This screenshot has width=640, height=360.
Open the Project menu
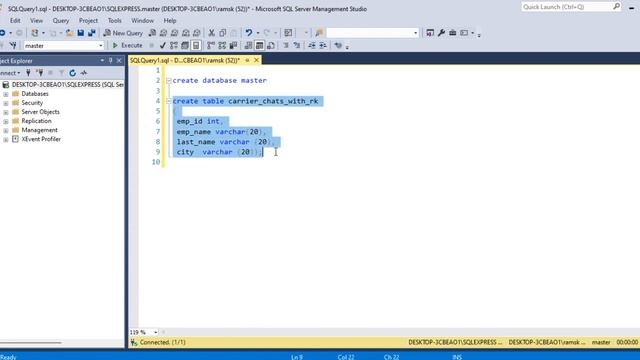click(88, 20)
